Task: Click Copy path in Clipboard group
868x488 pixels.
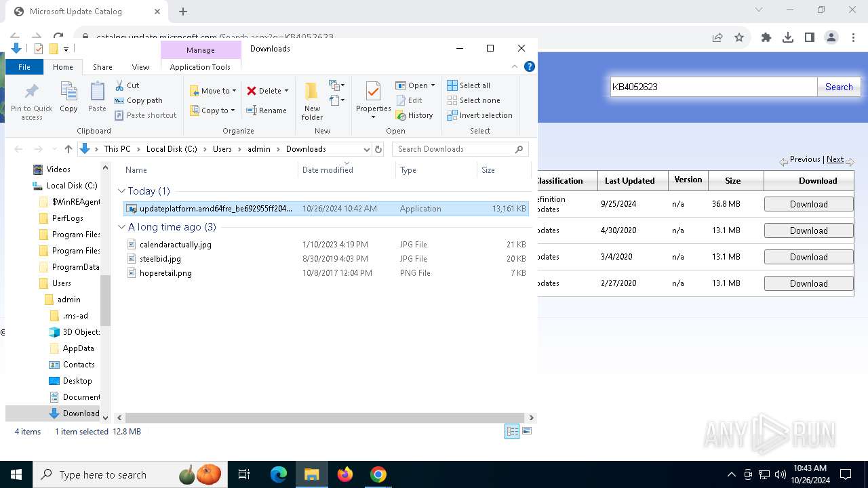Action: point(139,100)
